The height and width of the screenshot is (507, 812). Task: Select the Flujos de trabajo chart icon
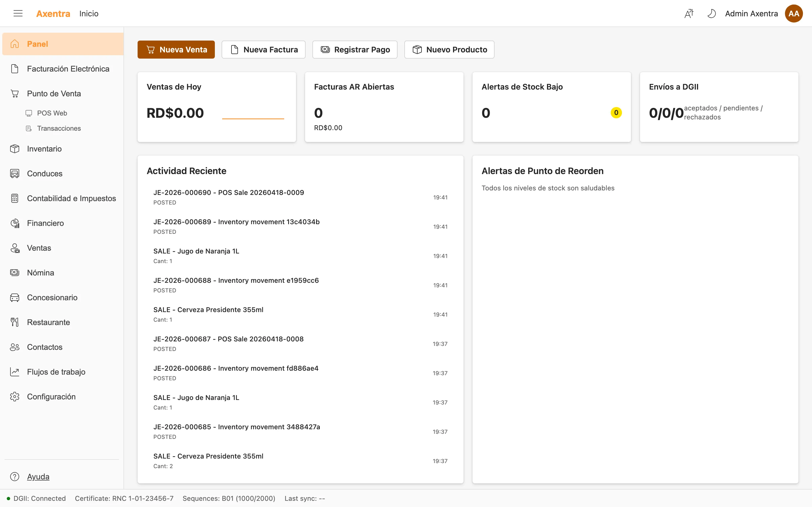[14, 372]
